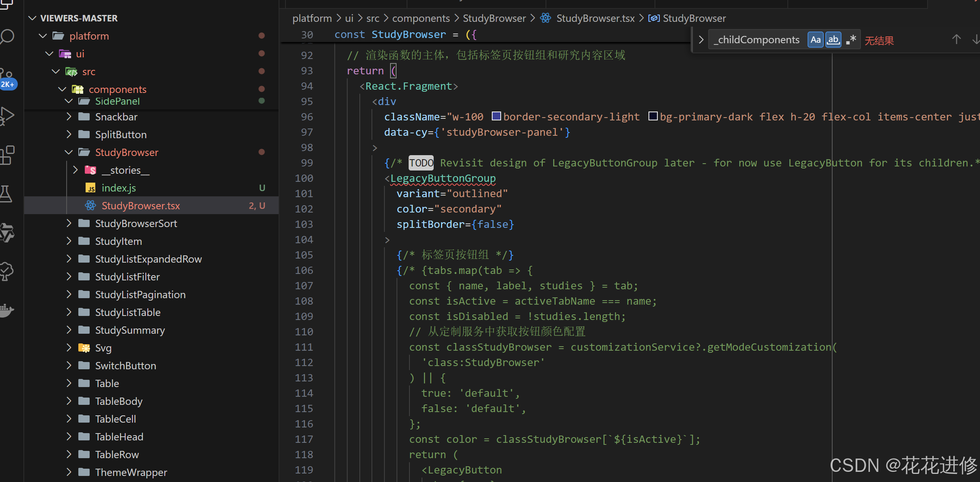
Task: Click the JS icon of index.js
Action: click(x=90, y=188)
